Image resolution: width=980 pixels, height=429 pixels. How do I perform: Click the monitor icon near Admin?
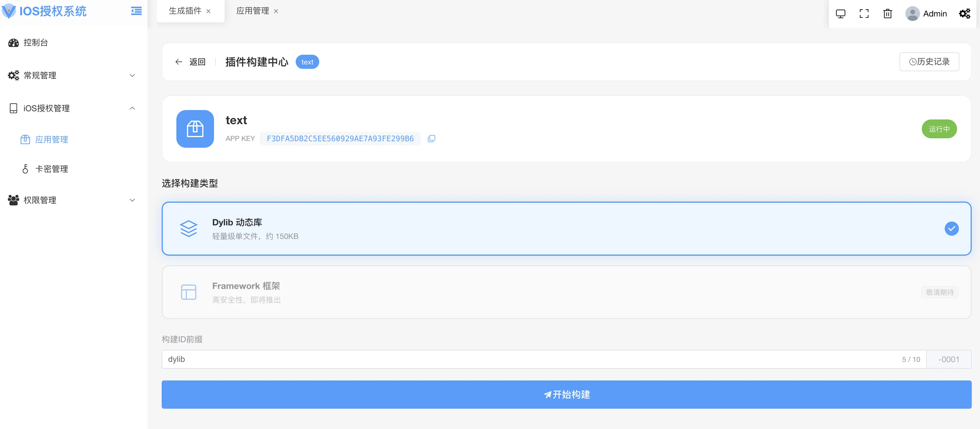pyautogui.click(x=840, y=13)
